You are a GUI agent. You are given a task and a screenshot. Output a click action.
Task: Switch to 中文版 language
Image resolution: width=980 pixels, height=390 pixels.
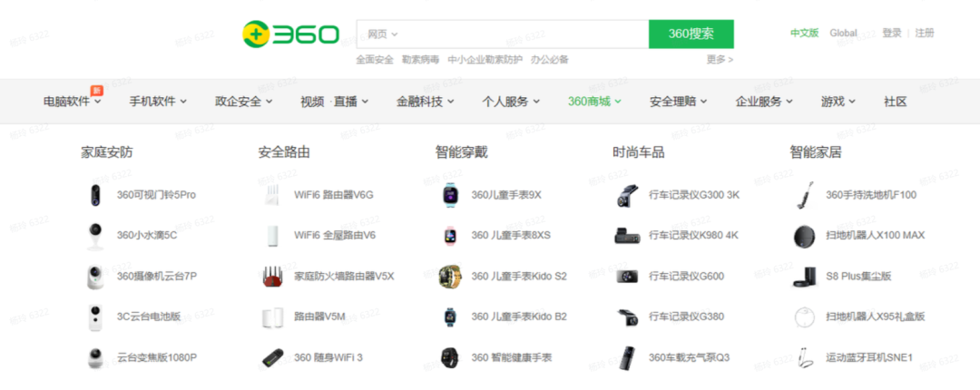[804, 34]
